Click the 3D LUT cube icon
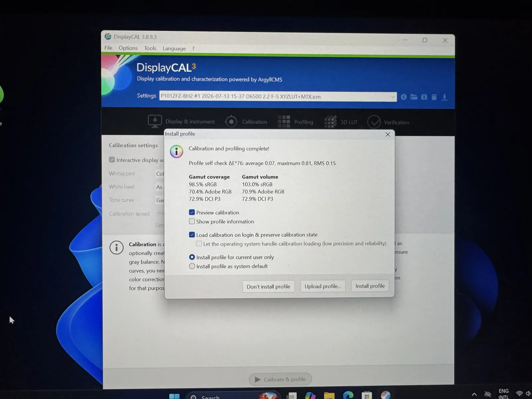Viewport: 532px width, 399px height. (x=330, y=122)
